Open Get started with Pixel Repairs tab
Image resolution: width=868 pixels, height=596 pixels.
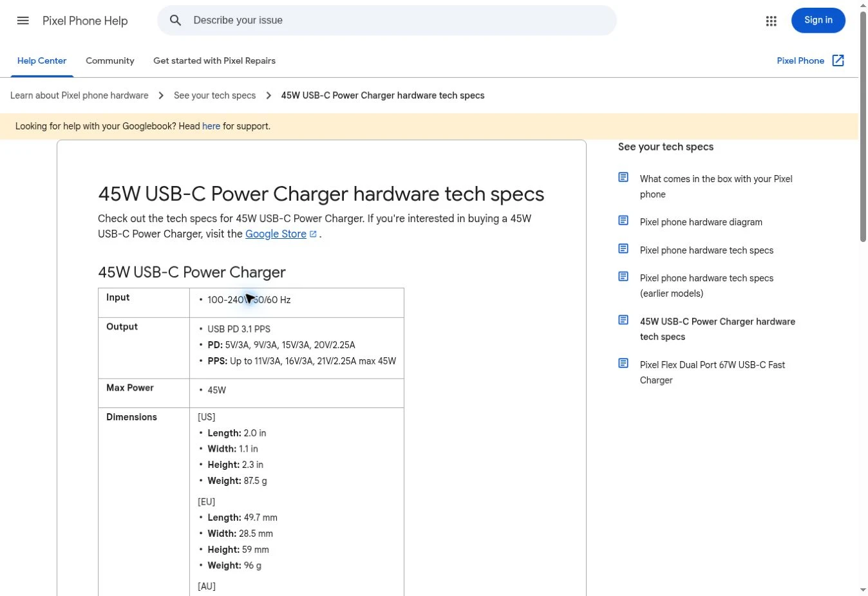click(214, 61)
